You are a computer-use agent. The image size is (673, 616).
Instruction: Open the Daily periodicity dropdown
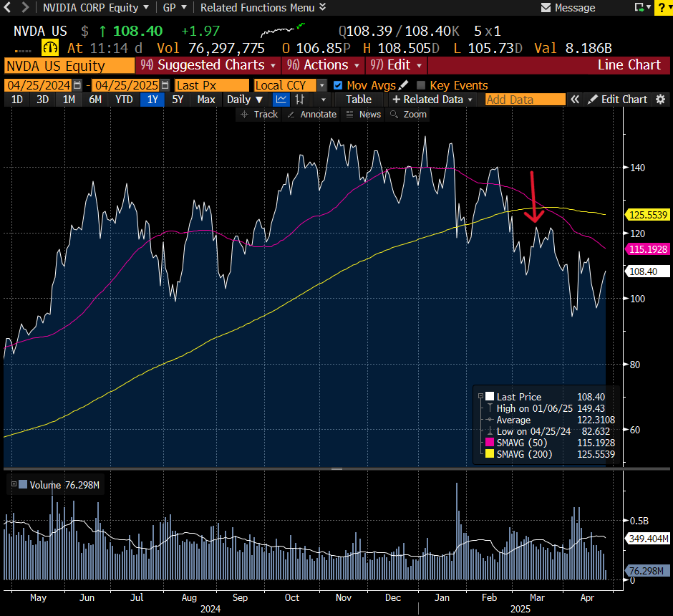point(245,100)
